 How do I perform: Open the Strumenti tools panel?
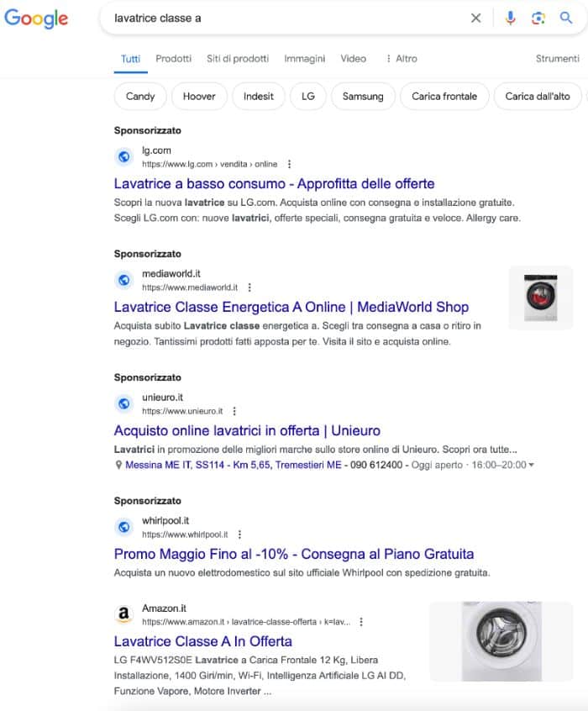pyautogui.click(x=557, y=59)
